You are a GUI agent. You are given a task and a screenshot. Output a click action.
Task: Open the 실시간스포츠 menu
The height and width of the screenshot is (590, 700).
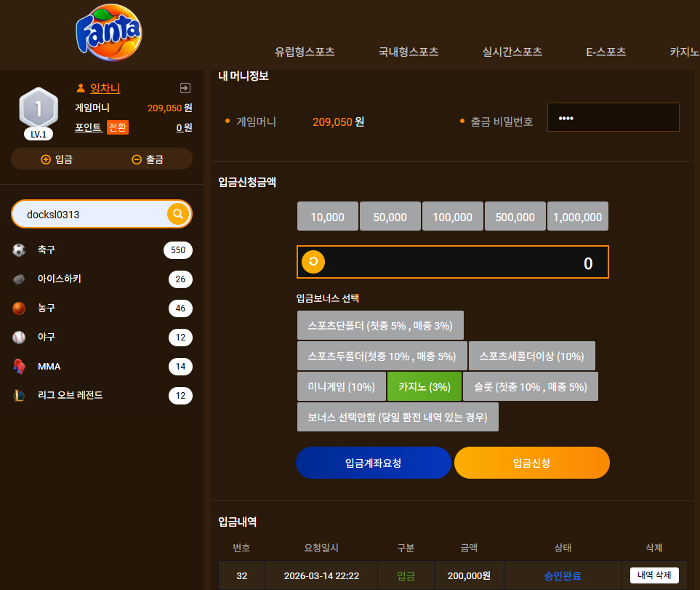pyautogui.click(x=512, y=52)
